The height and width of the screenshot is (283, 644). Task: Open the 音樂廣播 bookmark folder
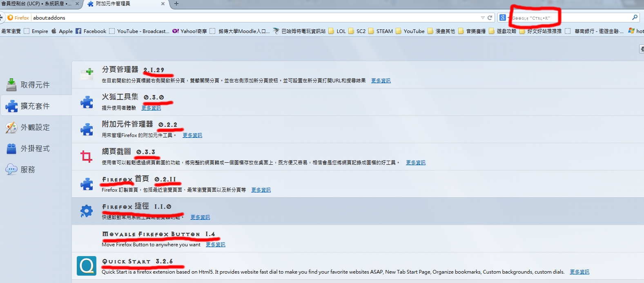(472, 31)
